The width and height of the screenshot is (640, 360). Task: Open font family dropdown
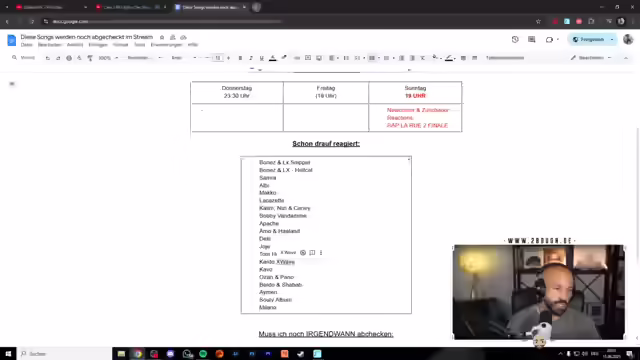click(183, 58)
